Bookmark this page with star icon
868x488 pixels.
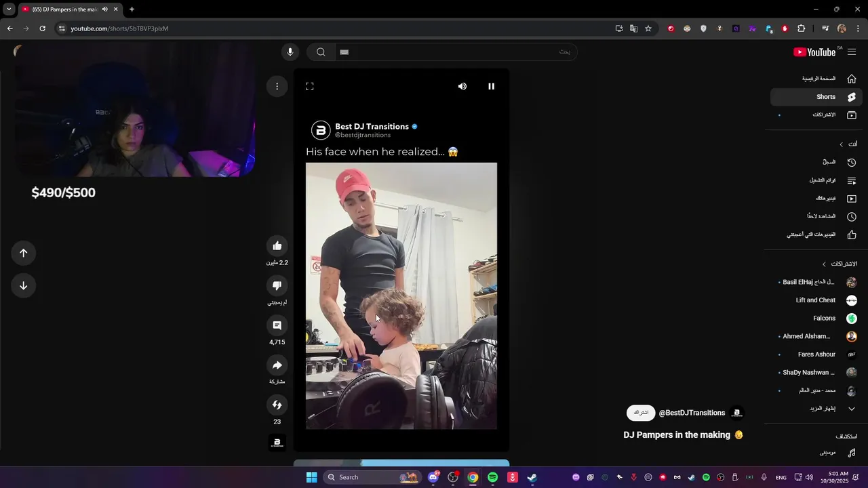648,28
